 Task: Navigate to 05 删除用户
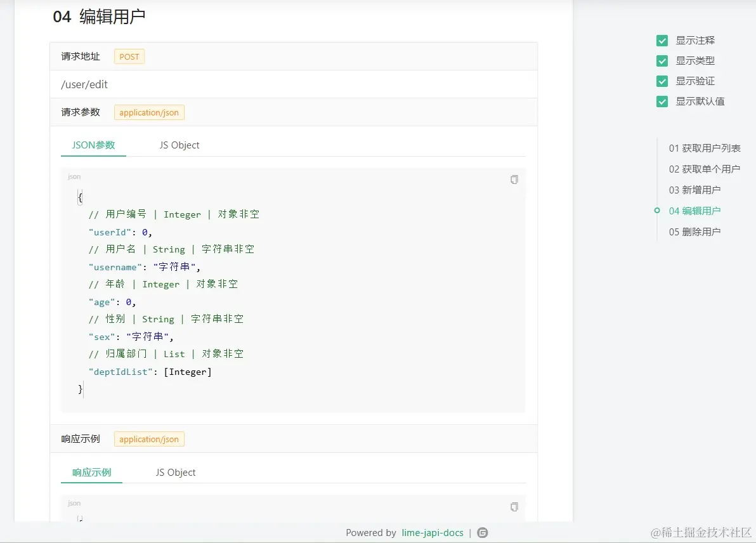tap(694, 232)
